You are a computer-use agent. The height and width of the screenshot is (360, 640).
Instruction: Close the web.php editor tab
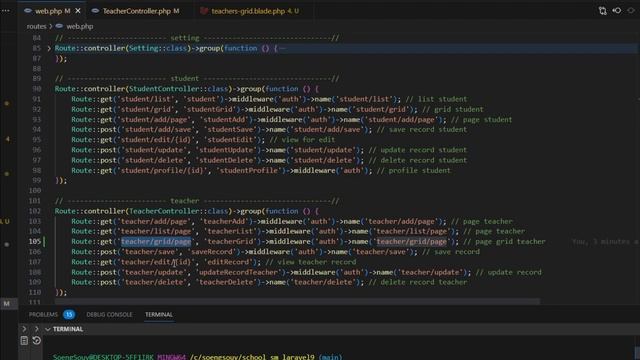(x=78, y=11)
